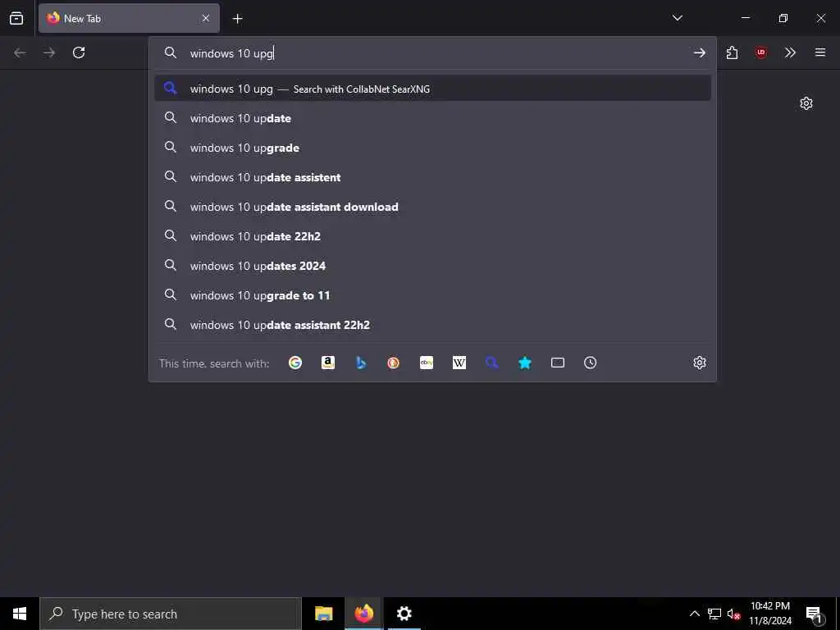This screenshot has height=630, width=840.
Task: Search with Bing engine icon
Action: coord(361,363)
